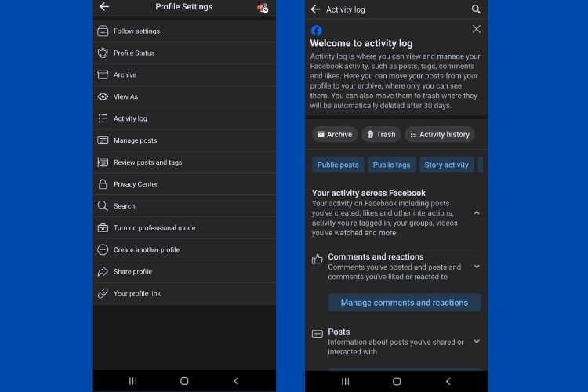Collapse Your activity across Facebook section
588x392 pixels.
(477, 212)
